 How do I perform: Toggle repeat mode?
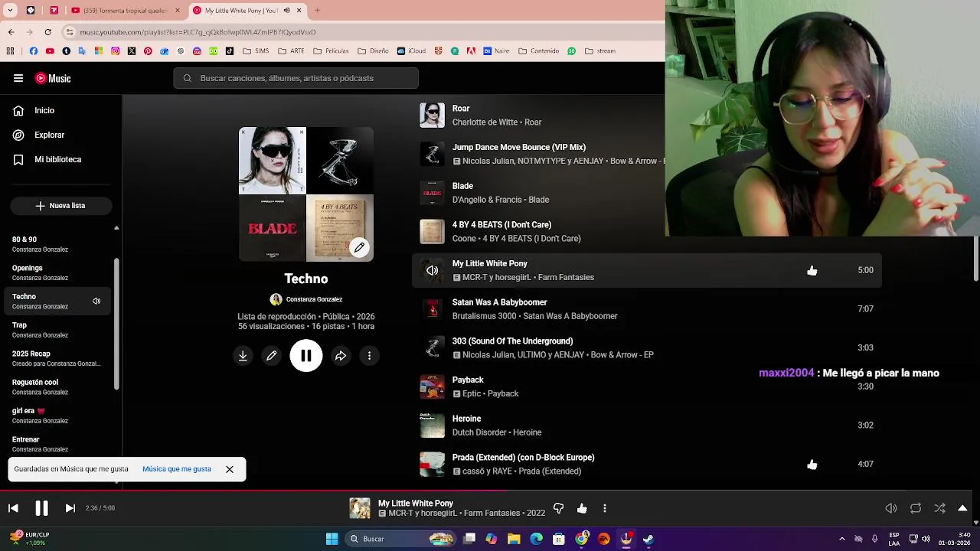(x=916, y=508)
